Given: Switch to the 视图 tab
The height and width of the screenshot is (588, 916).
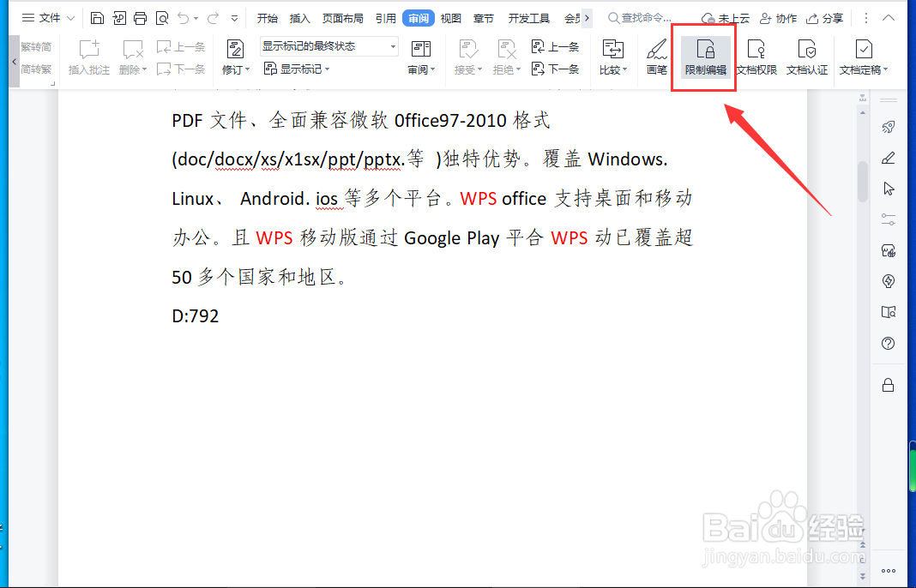Looking at the screenshot, I should pyautogui.click(x=450, y=19).
